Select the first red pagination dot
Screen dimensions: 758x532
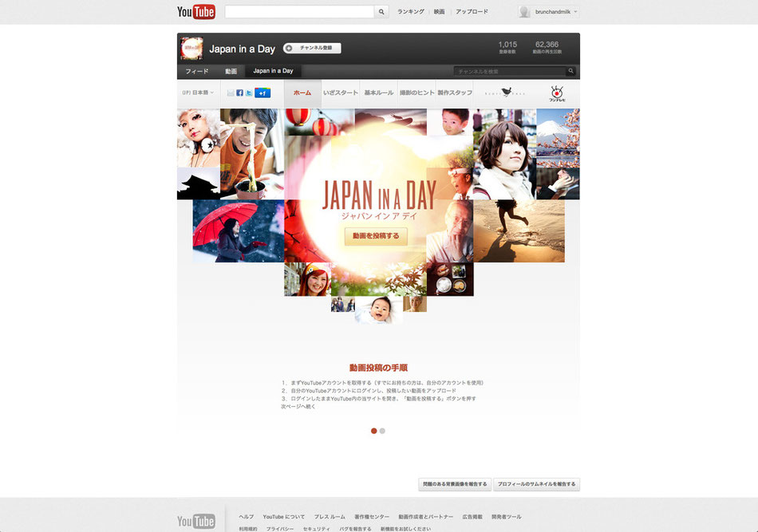pos(373,431)
